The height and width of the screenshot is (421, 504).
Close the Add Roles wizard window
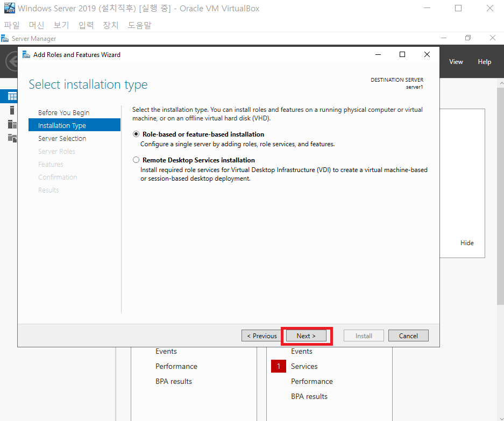click(x=427, y=54)
